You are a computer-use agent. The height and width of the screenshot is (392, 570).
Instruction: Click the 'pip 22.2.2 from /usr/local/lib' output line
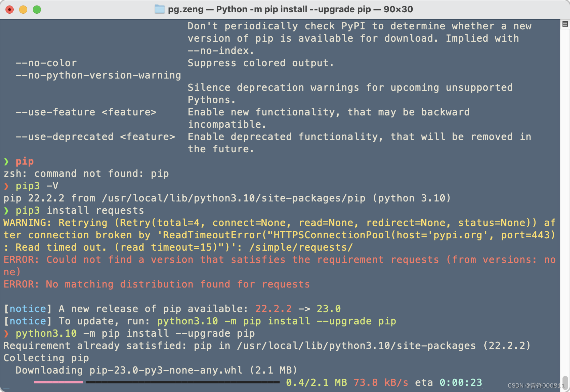[x=227, y=198]
